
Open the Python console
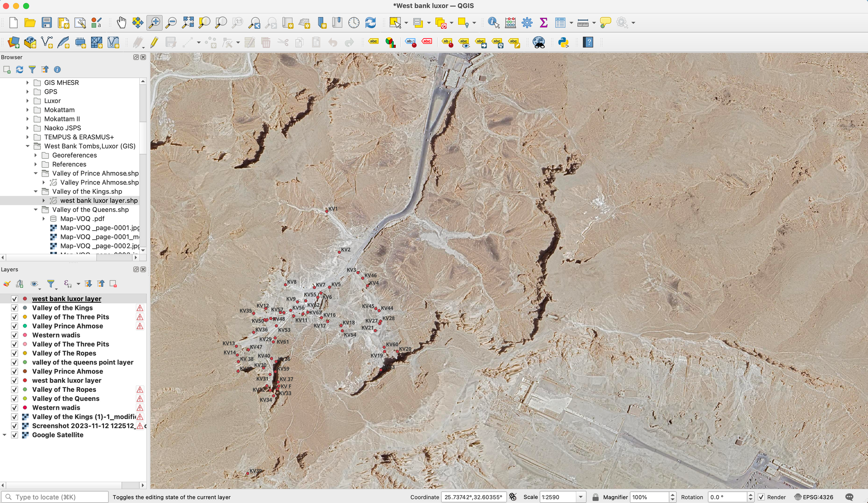click(x=564, y=42)
